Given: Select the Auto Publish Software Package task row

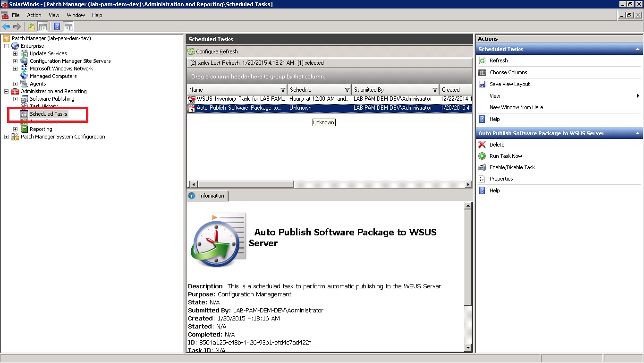Looking at the screenshot, I should pyautogui.click(x=330, y=108).
